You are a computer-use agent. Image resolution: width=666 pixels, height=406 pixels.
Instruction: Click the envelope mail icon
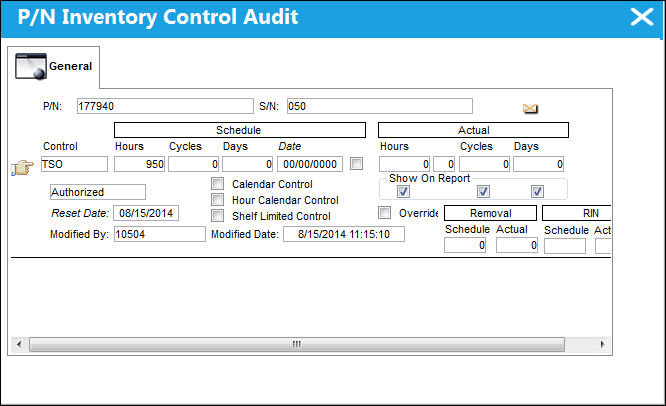(x=530, y=109)
